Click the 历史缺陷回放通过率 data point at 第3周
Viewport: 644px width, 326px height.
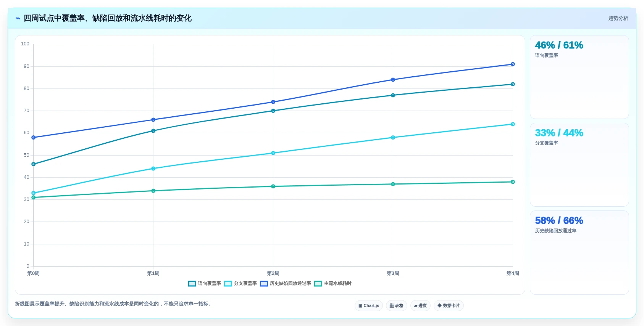[x=393, y=80]
